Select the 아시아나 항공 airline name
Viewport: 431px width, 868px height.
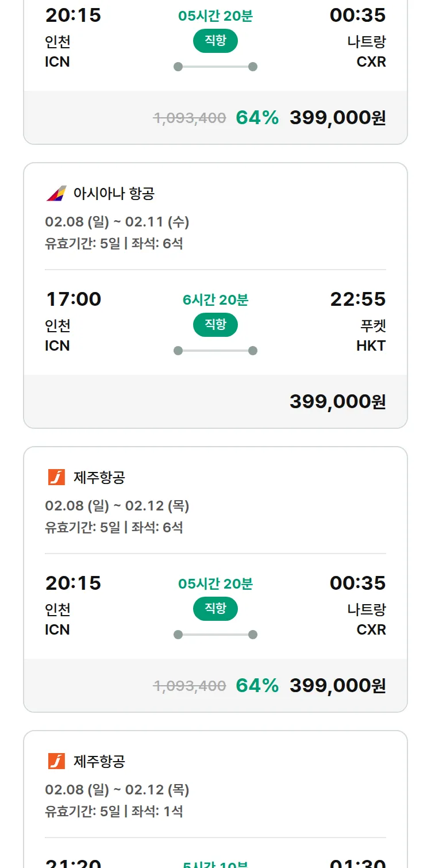[114, 194]
